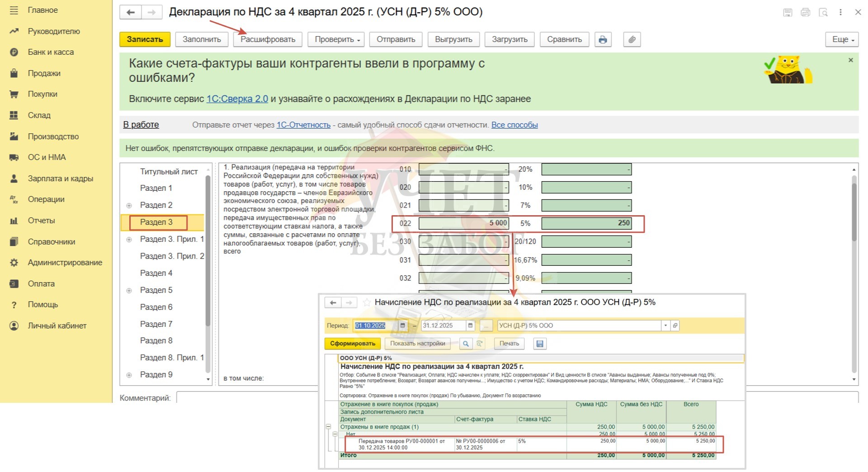Select Раздел 3 in the sections list
The height and width of the screenshot is (472, 868).
click(x=156, y=222)
